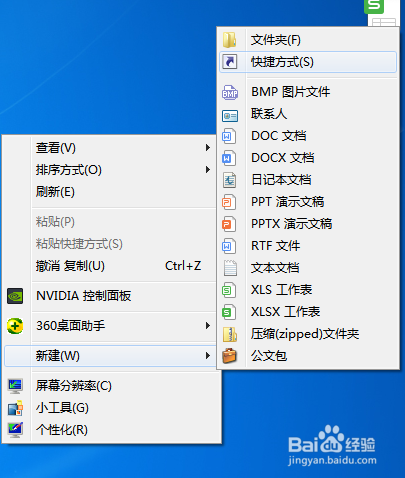The width and height of the screenshot is (405, 478).
Task: Create a new BMP 图片文件
Action: click(x=308, y=92)
